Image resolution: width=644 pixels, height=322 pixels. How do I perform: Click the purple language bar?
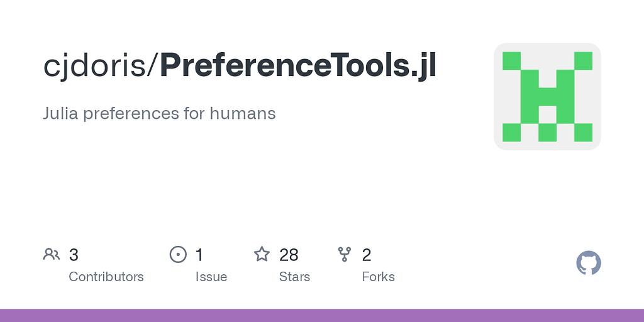pyautogui.click(x=322, y=315)
